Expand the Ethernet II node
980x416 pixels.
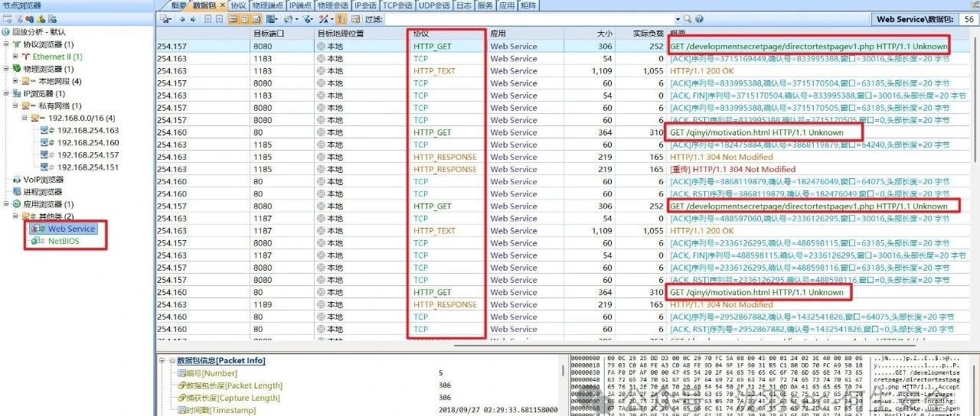pos(16,57)
